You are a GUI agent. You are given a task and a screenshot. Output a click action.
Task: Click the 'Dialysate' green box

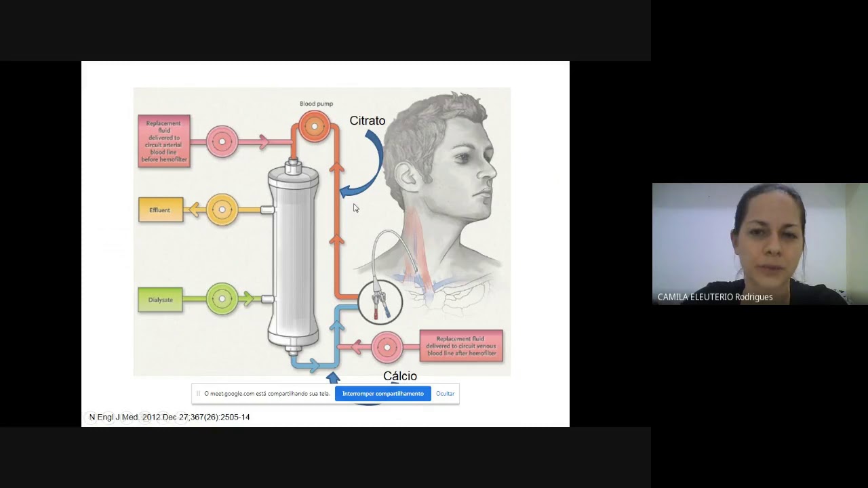160,300
